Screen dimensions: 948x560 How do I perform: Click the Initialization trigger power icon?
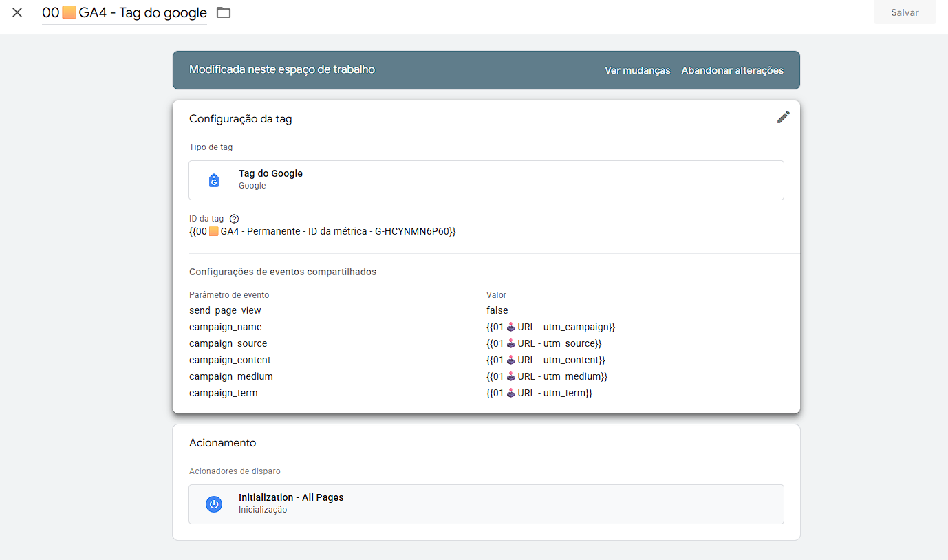coord(214,504)
